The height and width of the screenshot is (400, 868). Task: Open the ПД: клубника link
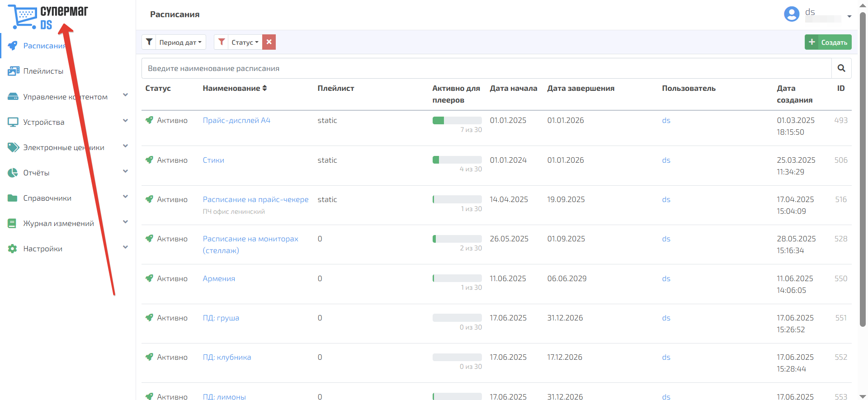(227, 357)
